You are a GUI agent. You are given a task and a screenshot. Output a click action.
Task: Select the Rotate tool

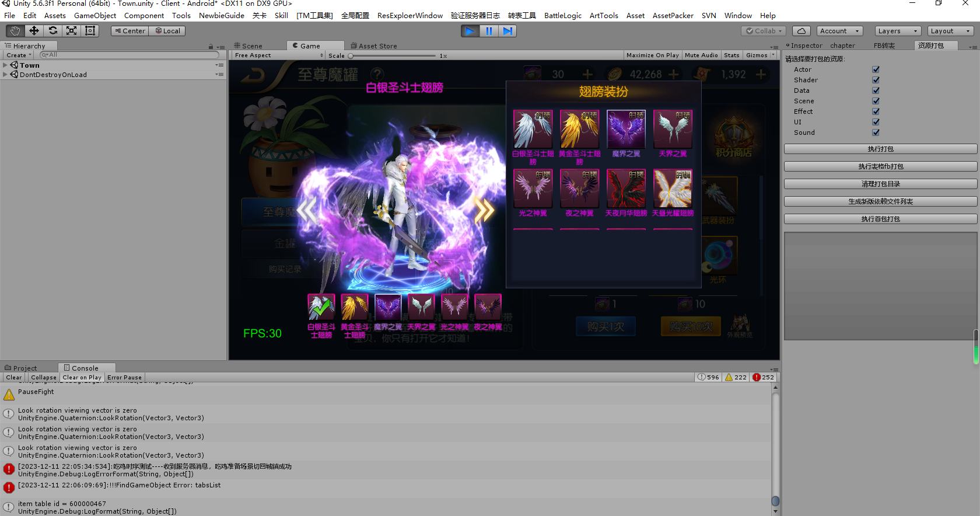[52, 31]
